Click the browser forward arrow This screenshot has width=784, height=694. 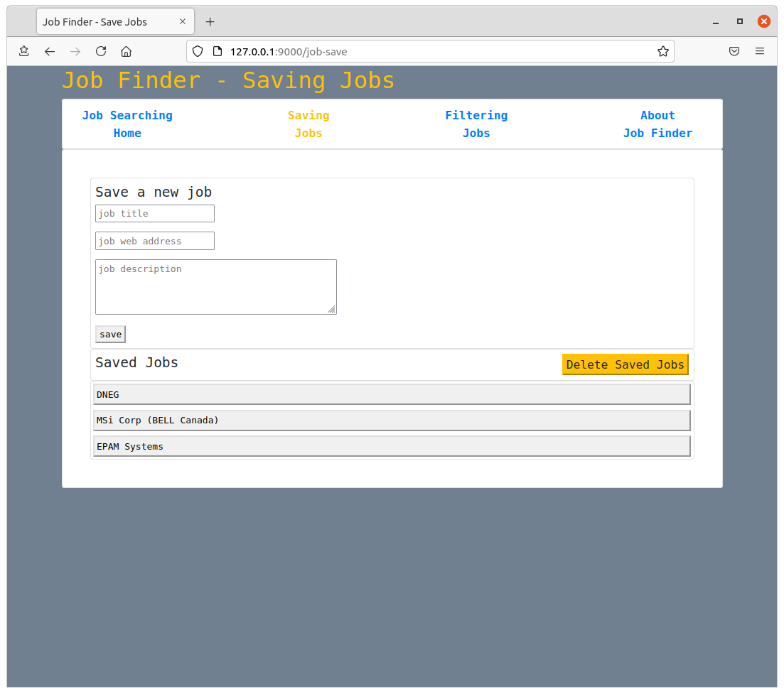tap(75, 51)
